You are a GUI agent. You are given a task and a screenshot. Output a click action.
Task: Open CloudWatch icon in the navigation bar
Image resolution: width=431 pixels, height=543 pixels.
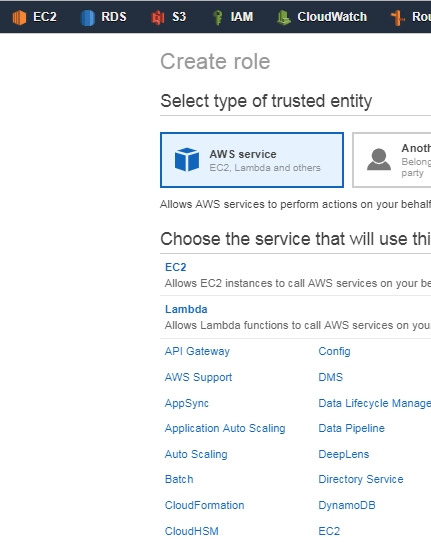point(284,17)
